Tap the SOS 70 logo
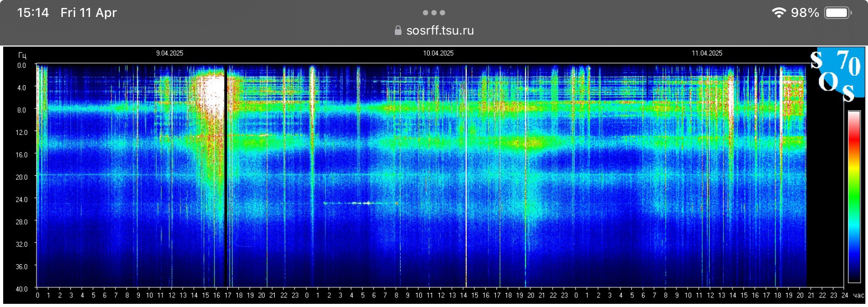Screen dimensions: 868x307 pyautogui.click(x=838, y=75)
